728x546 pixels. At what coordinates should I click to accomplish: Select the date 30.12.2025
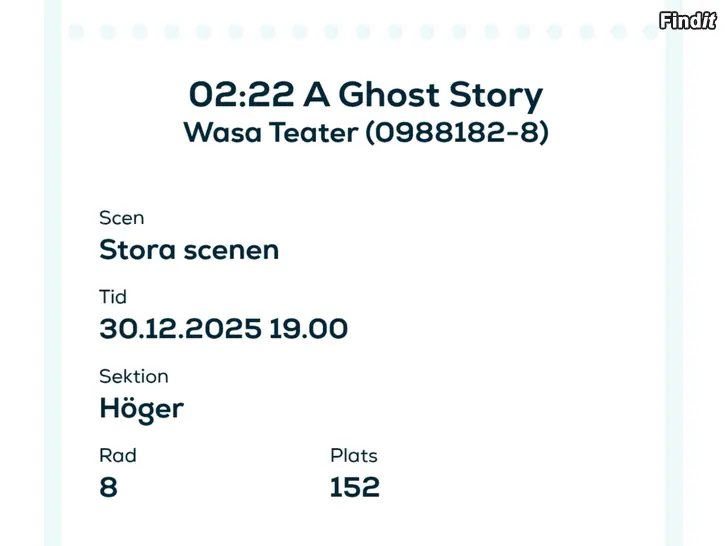(180, 328)
